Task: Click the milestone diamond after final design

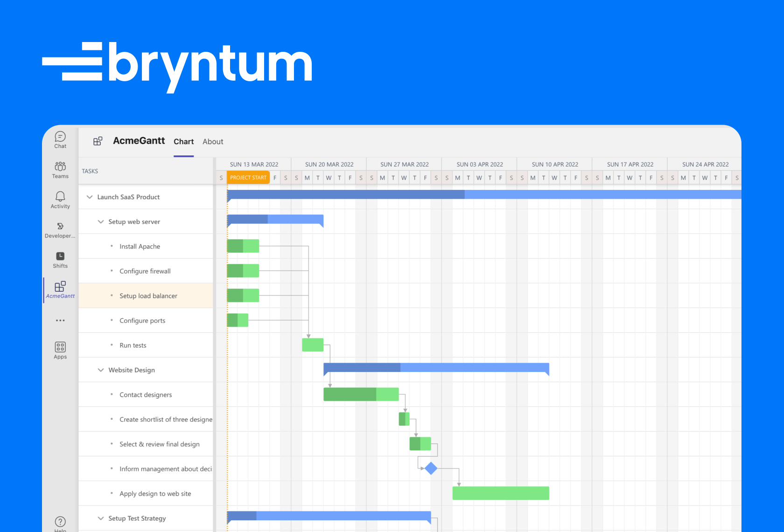Action: click(431, 468)
